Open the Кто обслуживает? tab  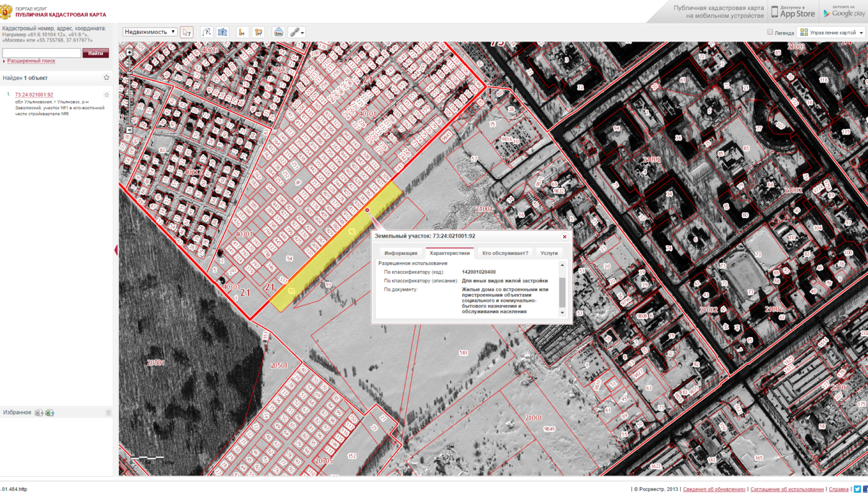click(x=505, y=253)
